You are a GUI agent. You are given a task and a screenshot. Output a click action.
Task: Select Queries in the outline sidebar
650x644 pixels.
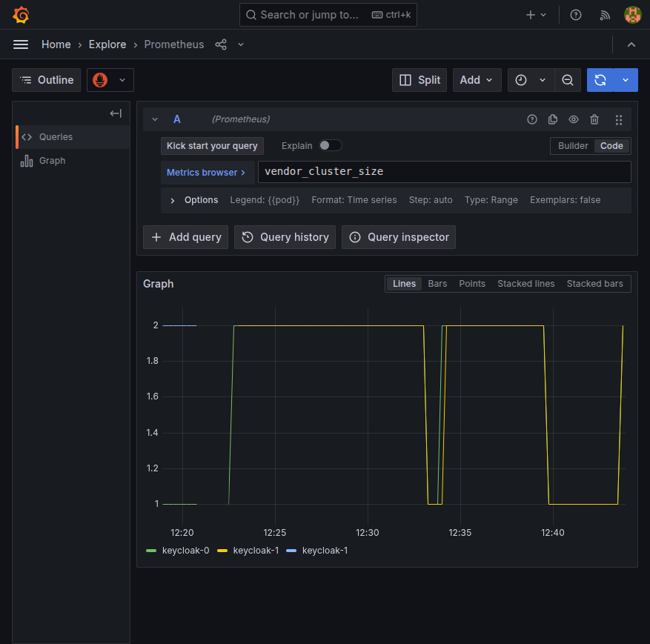point(73,137)
